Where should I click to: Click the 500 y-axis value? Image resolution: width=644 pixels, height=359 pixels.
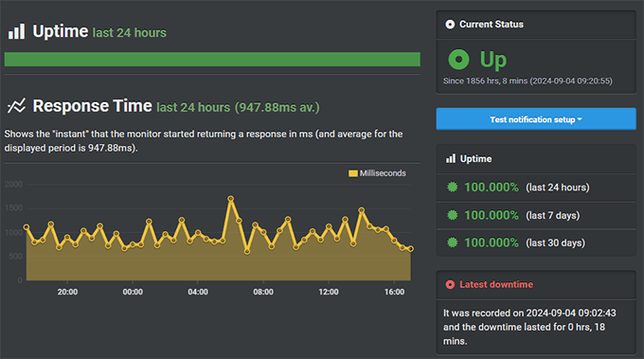coord(15,257)
